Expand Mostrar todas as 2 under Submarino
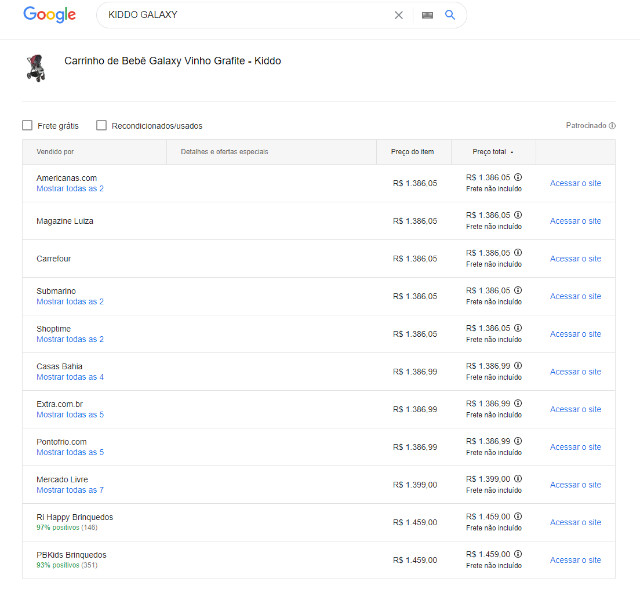Viewport: 640px width, 597px height. pyautogui.click(x=70, y=302)
